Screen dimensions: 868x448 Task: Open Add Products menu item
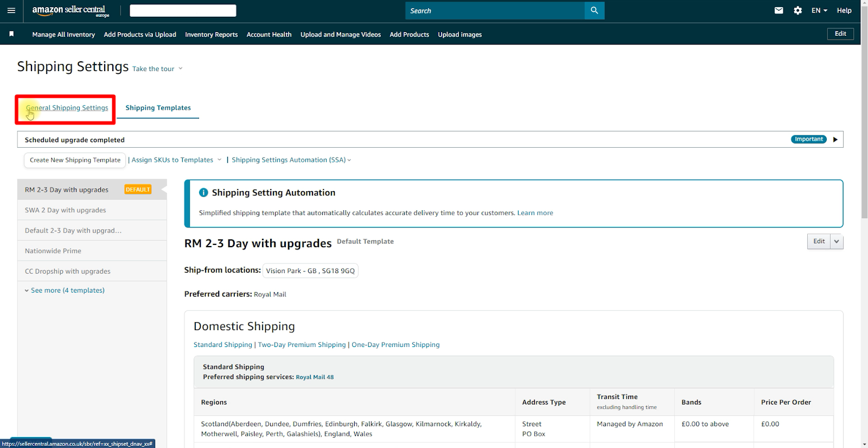pos(410,35)
